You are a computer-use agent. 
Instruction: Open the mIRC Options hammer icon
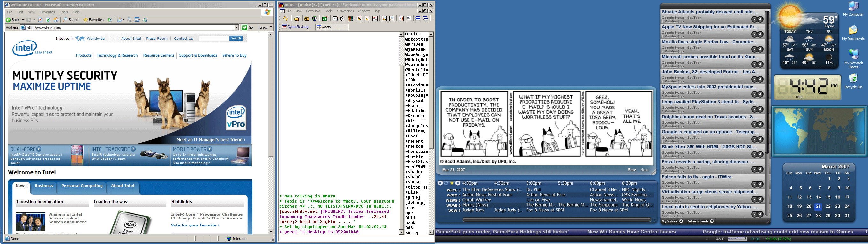click(296, 19)
